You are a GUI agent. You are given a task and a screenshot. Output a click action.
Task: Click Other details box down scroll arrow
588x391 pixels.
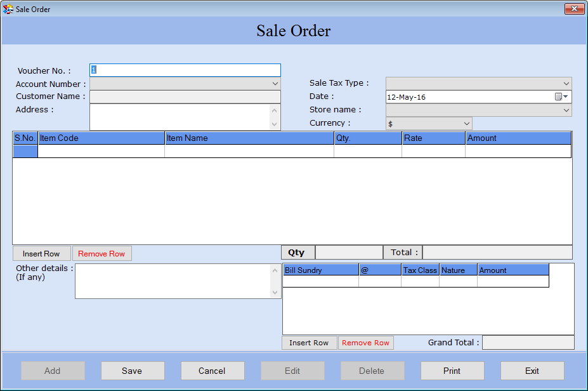tap(275, 293)
